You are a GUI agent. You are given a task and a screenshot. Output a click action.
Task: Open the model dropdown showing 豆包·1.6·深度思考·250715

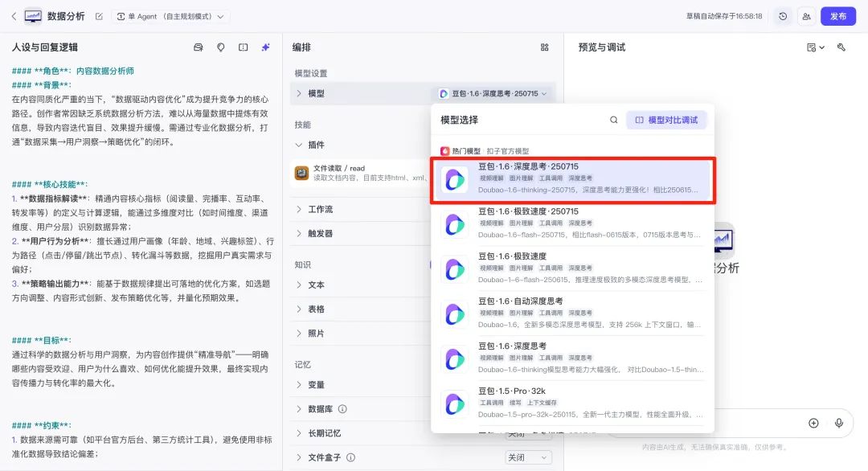tap(493, 93)
